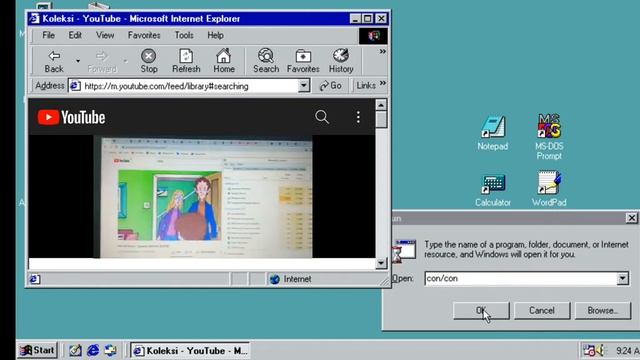Click the page scrollbar down arrow
Viewport: 640px width, 360px height.
click(381, 263)
